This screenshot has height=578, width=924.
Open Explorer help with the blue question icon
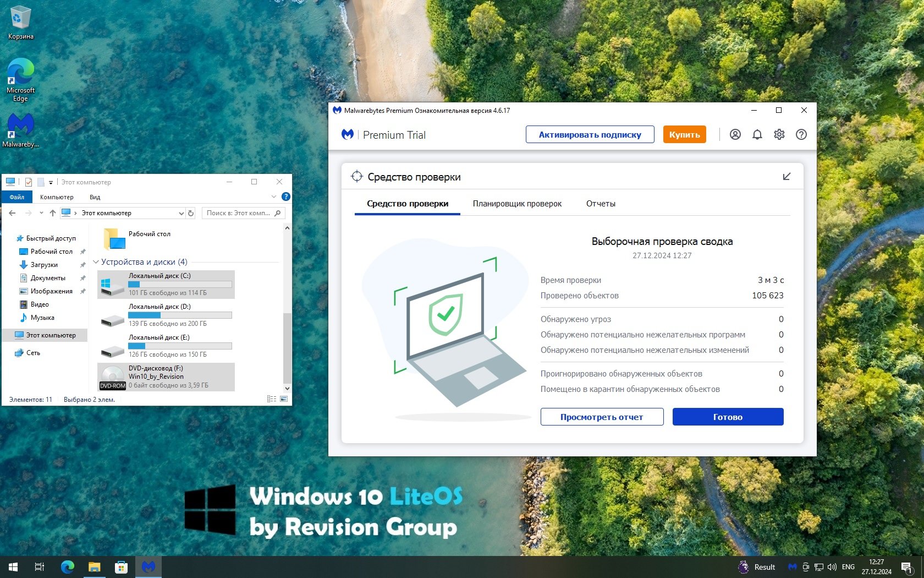click(x=285, y=197)
